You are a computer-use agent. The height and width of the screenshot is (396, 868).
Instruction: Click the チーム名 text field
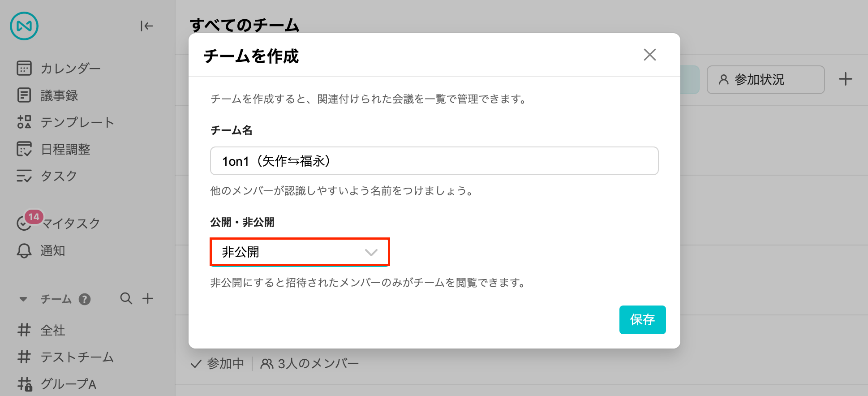click(434, 161)
